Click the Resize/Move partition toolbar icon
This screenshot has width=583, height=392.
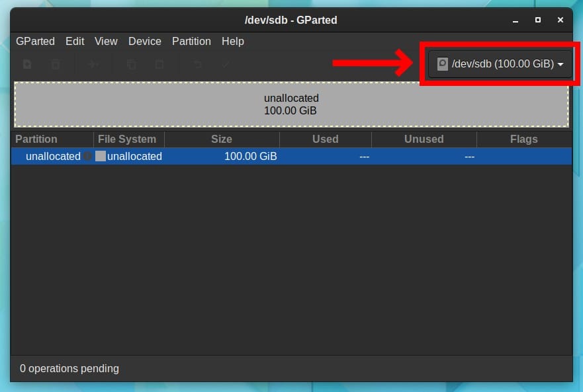[93, 64]
